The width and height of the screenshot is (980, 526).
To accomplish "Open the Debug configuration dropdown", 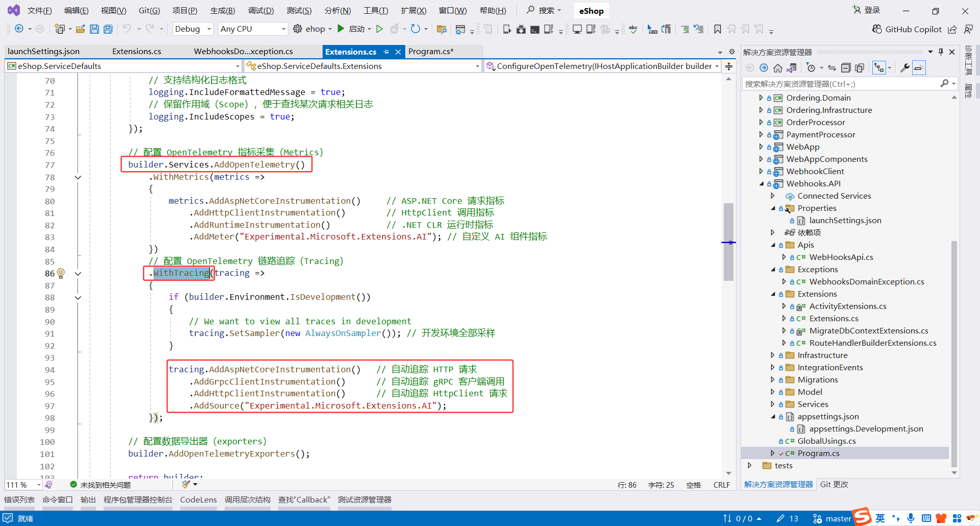I will click(192, 29).
